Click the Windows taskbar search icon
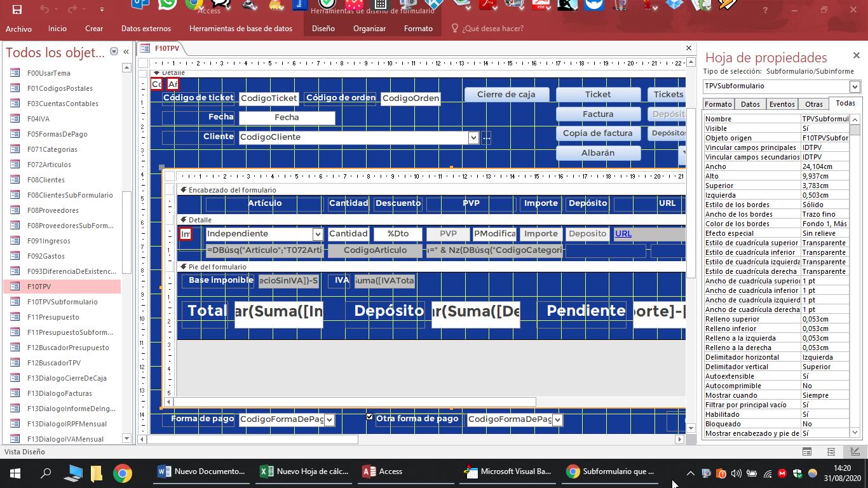 coord(46,473)
